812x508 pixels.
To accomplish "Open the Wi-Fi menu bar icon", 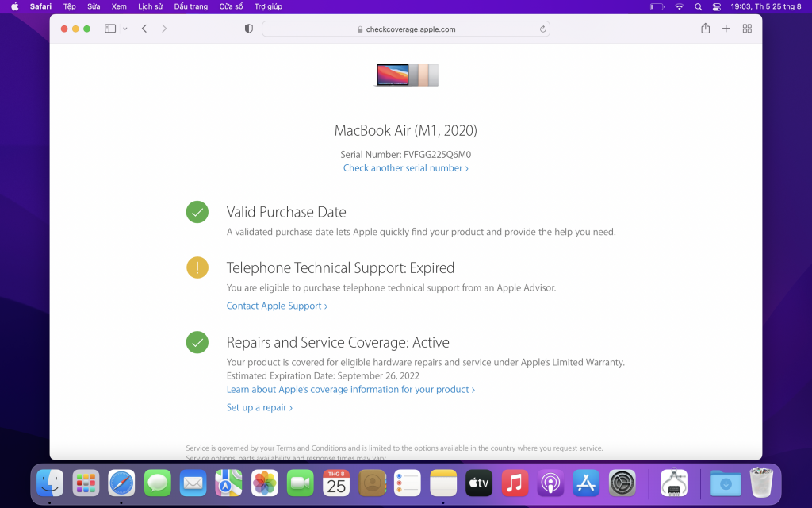I will (680, 6).
